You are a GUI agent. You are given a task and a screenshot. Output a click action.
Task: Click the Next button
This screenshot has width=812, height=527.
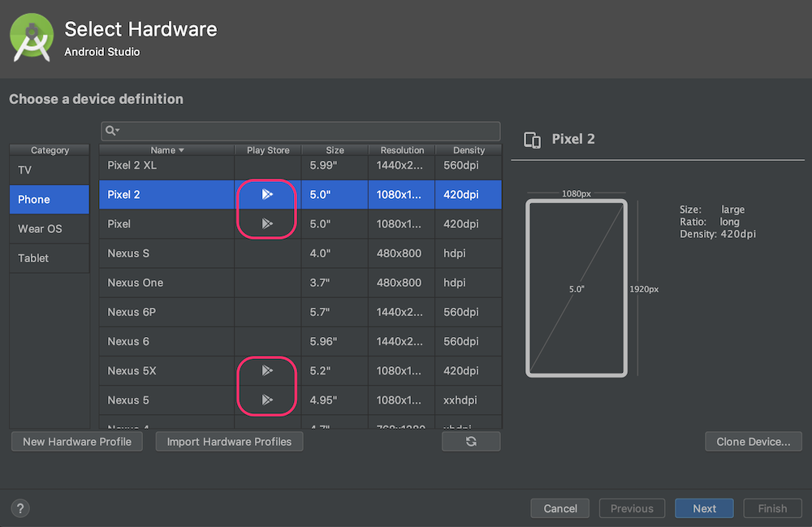pos(704,508)
